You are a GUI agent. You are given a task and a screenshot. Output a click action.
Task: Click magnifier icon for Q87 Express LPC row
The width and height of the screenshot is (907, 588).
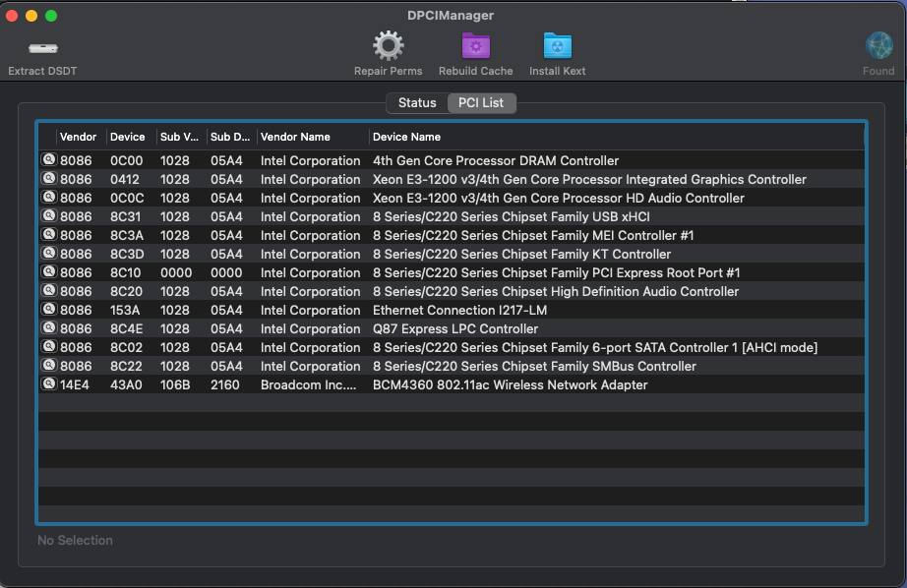pos(49,327)
